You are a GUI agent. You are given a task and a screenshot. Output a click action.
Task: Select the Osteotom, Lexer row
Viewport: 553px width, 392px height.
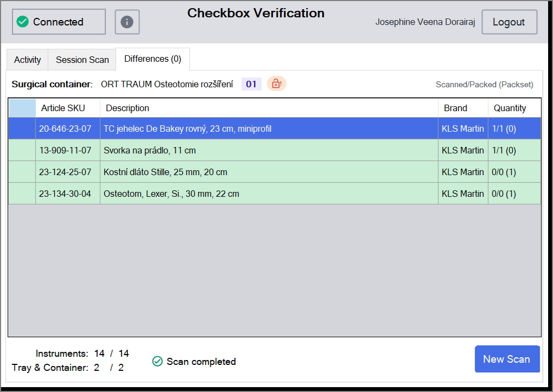[275, 194]
